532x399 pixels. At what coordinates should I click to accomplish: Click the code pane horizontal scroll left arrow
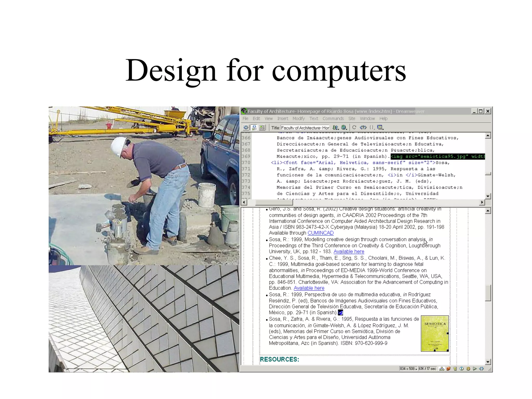point(244,202)
